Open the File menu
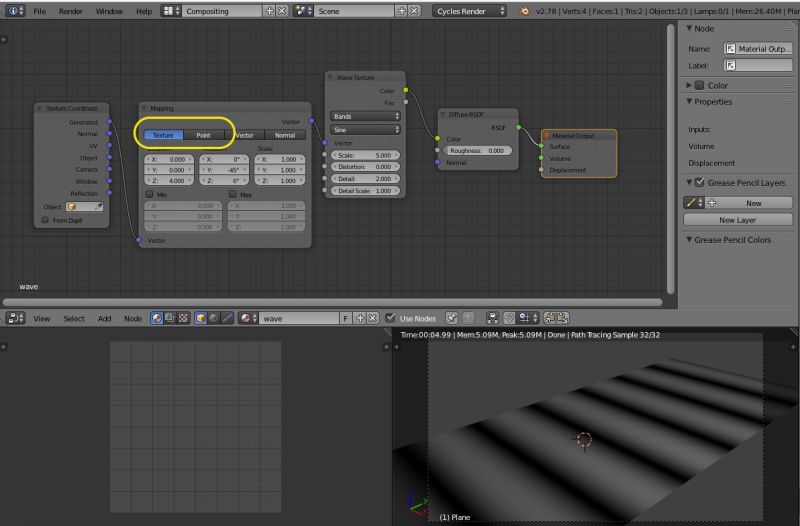 39,11
